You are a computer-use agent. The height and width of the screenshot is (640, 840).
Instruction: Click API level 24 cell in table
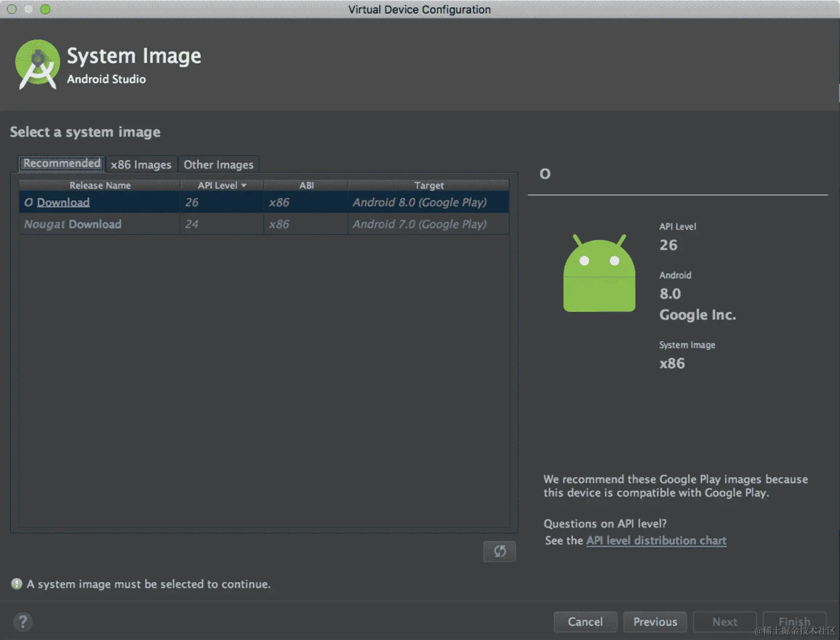click(222, 224)
